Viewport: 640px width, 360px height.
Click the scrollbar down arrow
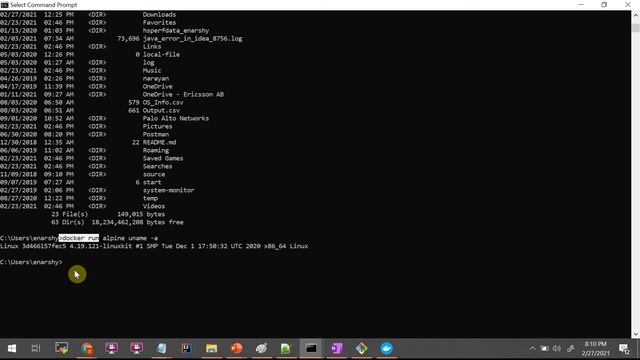636,334
